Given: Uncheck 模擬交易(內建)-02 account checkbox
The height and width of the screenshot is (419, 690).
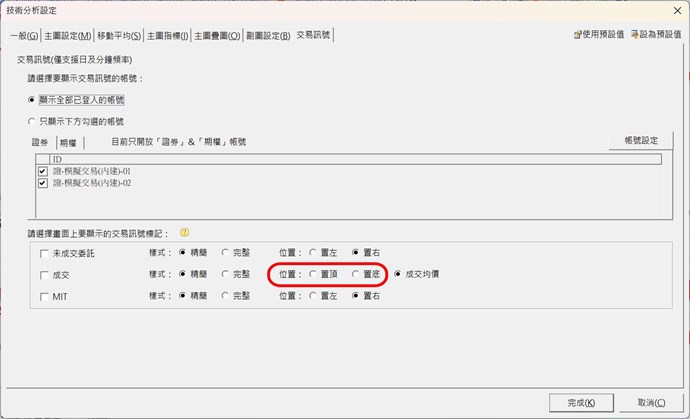Looking at the screenshot, I should pyautogui.click(x=43, y=183).
